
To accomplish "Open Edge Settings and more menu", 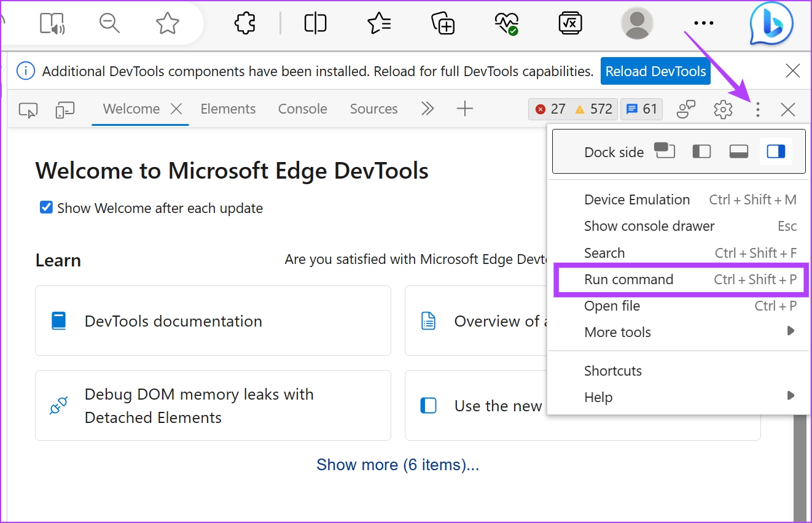I will pos(703,23).
